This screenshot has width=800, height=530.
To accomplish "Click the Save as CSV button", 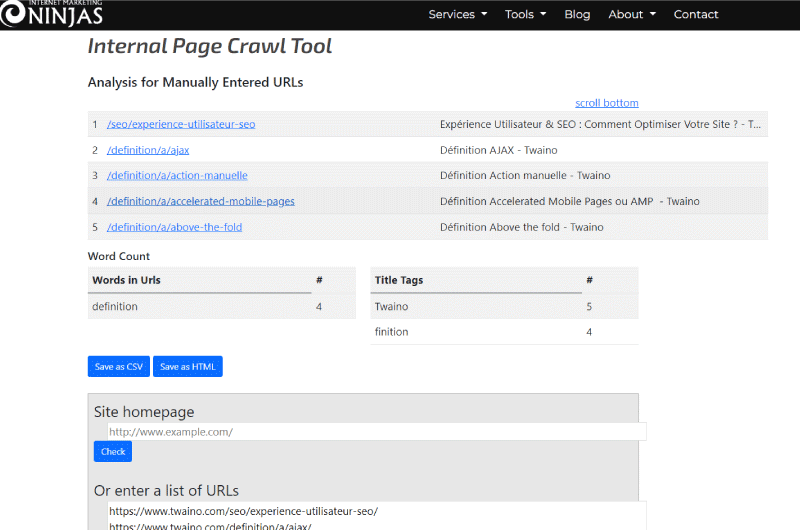I will coord(119,367).
